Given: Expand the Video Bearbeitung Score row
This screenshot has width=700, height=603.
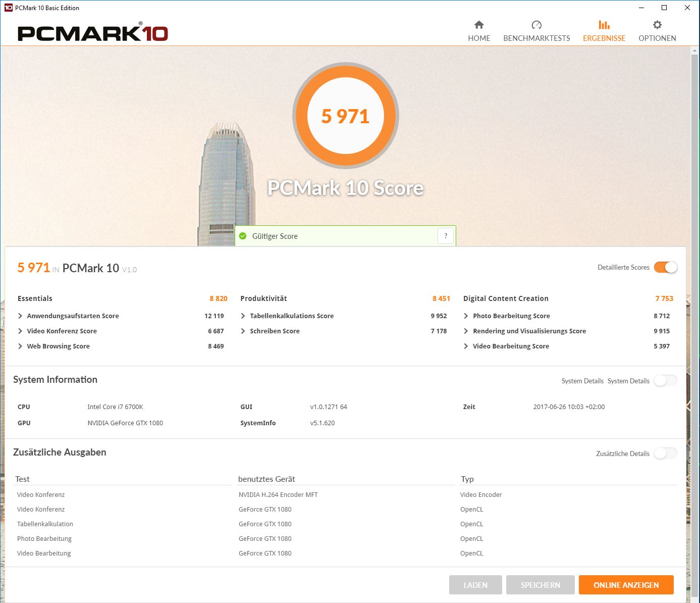Looking at the screenshot, I should (466, 346).
